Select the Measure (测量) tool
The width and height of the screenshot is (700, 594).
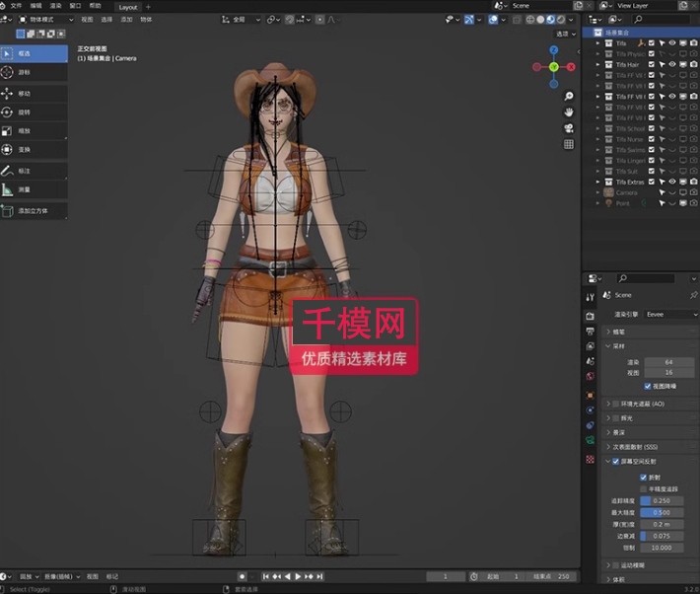(x=34, y=189)
